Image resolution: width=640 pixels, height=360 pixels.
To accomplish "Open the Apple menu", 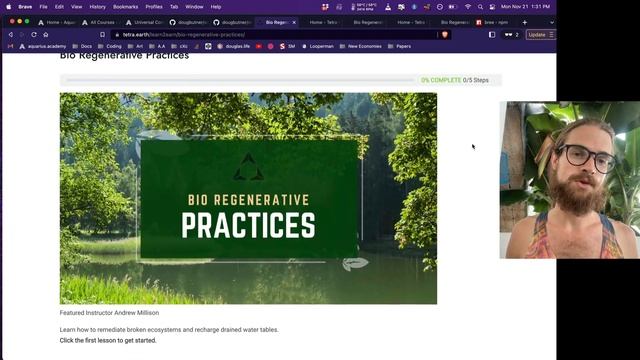I will point(9,7).
